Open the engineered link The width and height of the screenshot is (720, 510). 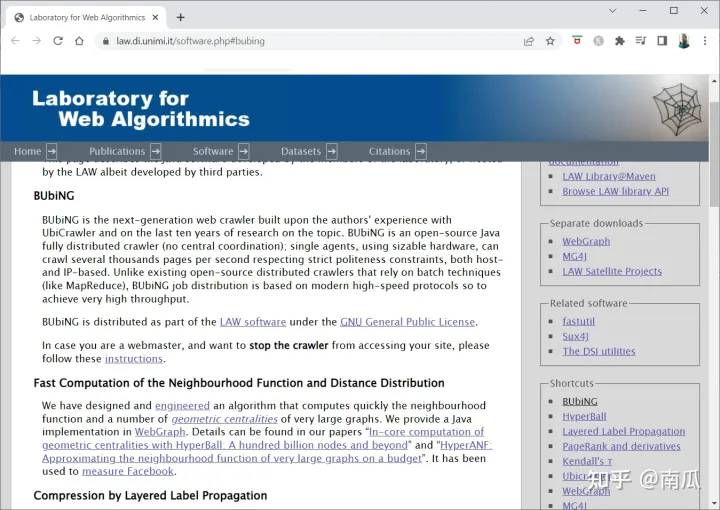pos(182,405)
